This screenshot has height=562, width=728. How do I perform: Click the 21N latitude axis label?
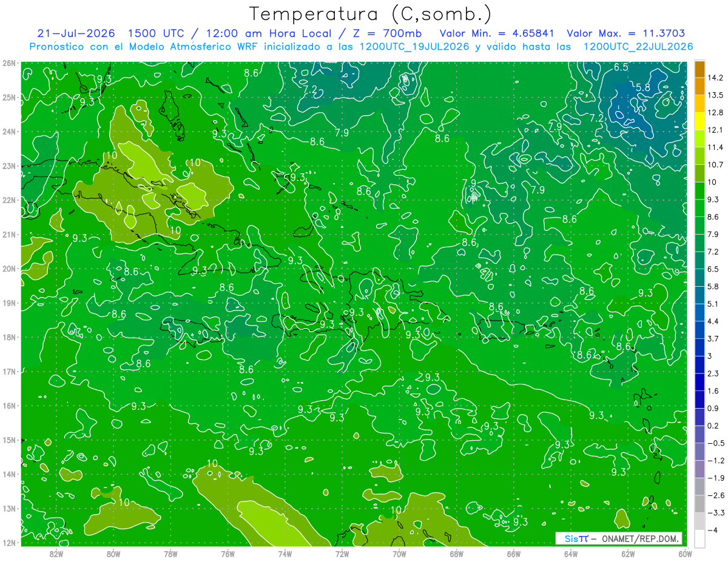point(8,234)
